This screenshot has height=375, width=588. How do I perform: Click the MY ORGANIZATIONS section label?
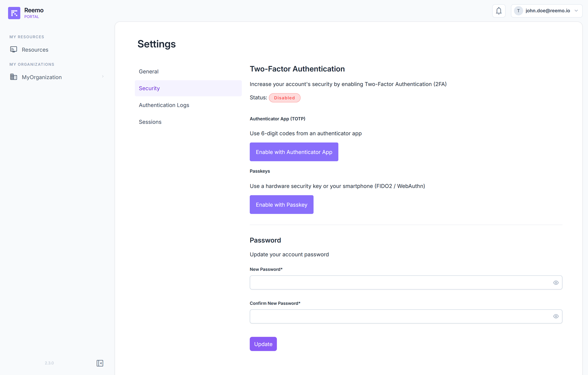pyautogui.click(x=32, y=64)
